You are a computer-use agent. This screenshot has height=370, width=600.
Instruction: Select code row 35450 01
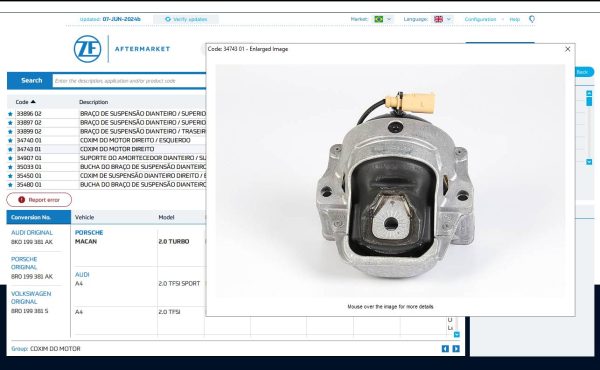point(106,176)
